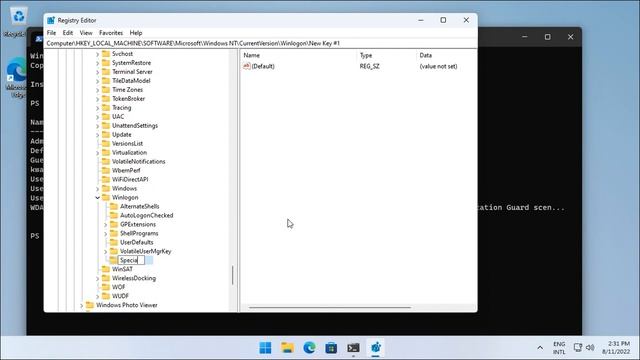
Task: Expand the GPExtensions subkey
Action: coord(106,224)
